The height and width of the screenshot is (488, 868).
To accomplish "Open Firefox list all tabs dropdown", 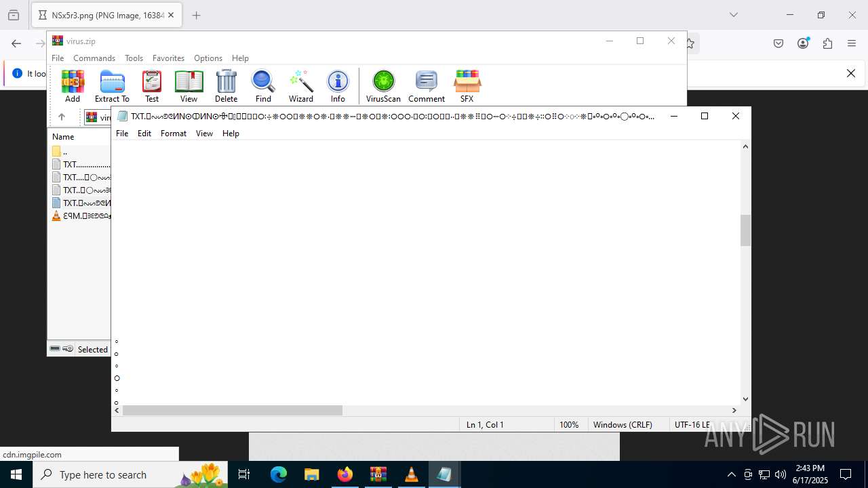I will 733,15.
